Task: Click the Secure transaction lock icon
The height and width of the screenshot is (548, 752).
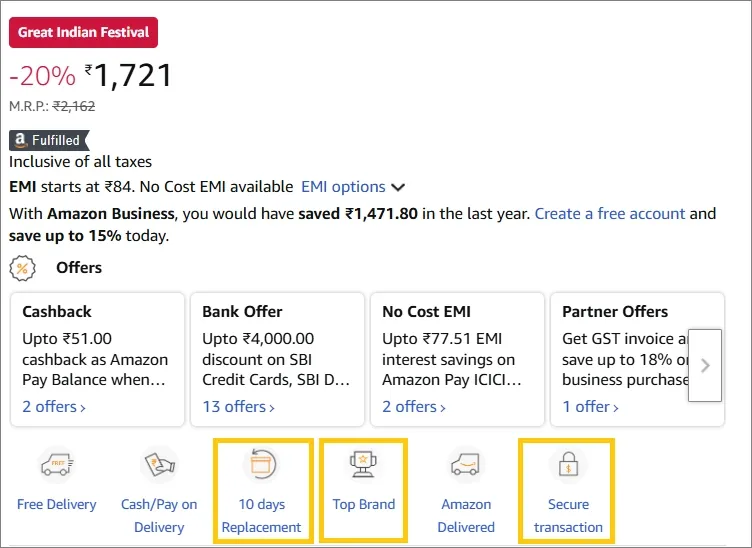Action: click(x=568, y=465)
